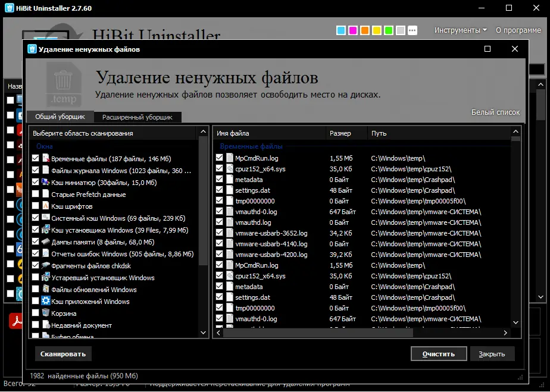Uncheck the vmauthd.log file checkbox
This screenshot has height=392, width=550.
(219, 222)
